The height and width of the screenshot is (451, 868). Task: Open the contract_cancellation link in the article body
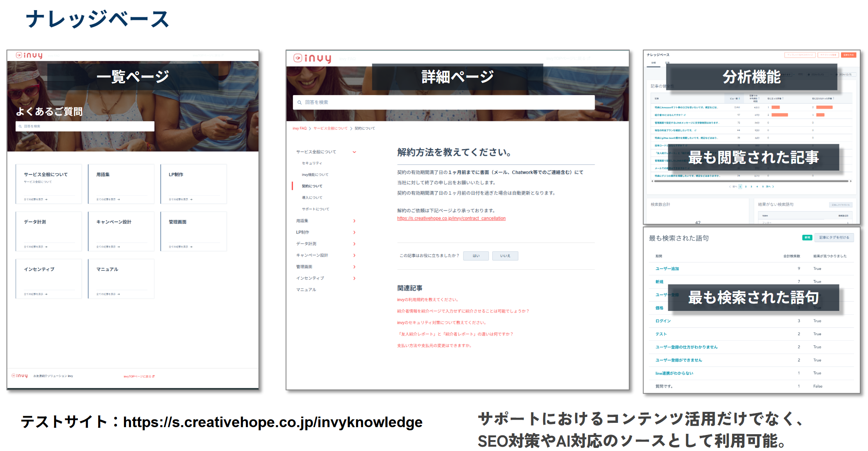coord(452,218)
